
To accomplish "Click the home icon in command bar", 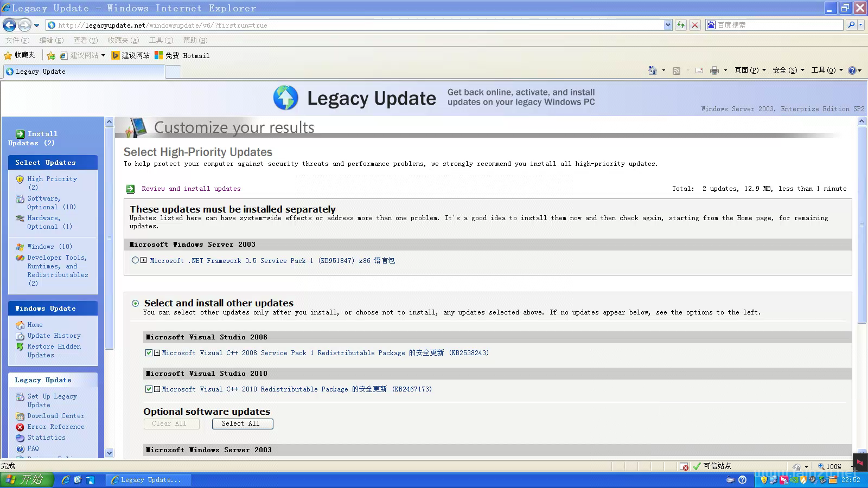I will (653, 70).
